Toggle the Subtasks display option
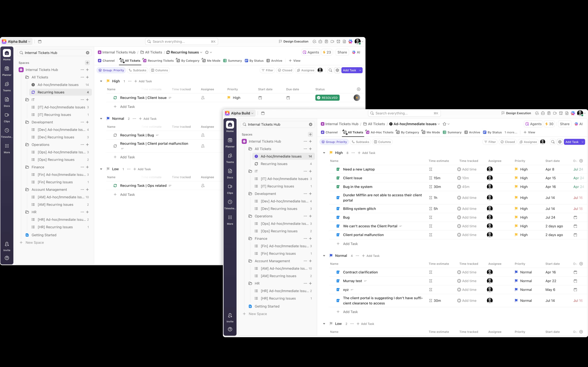Image resolution: width=588 pixels, height=367 pixels. (x=360, y=142)
